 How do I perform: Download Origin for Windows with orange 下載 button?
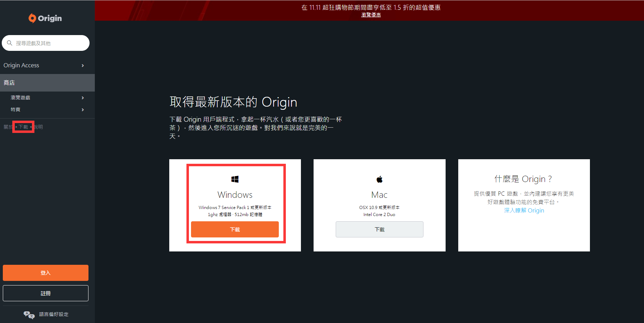[235, 229]
